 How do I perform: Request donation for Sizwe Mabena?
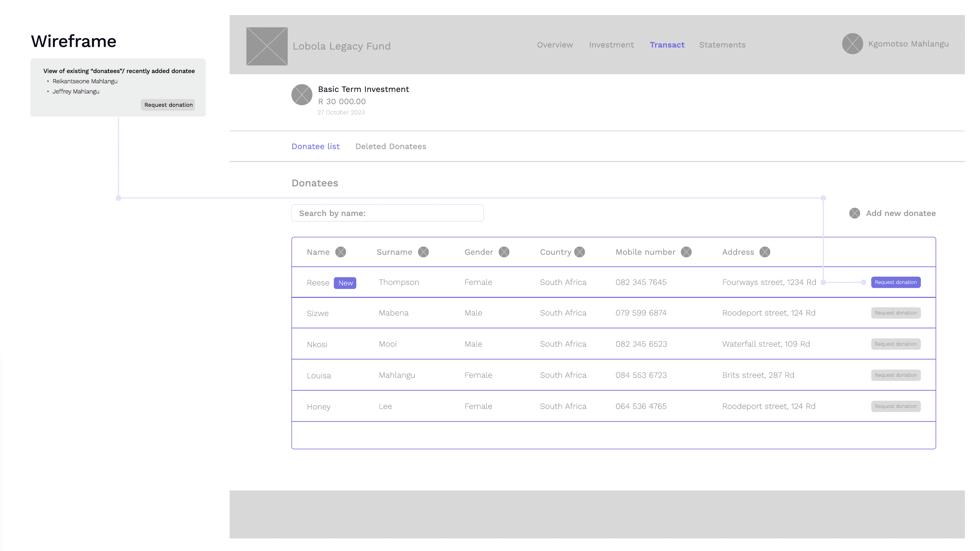896,313
